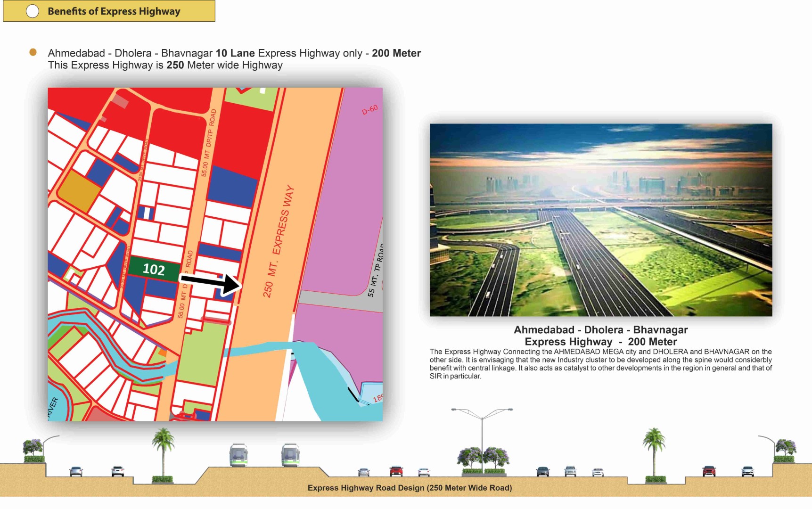Click the red car near the right edge
812x509 pixels.
[709, 471]
